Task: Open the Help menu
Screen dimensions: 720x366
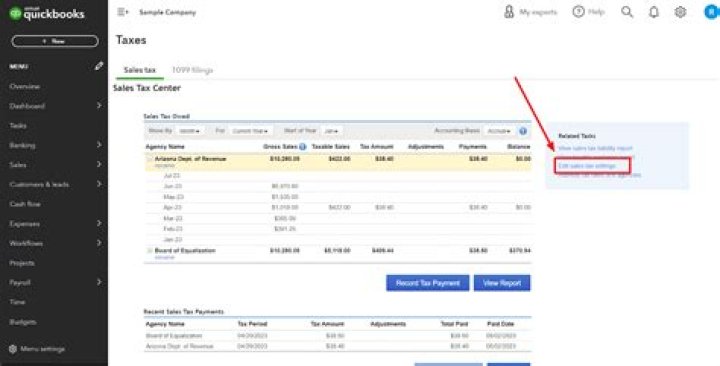Action: click(x=588, y=12)
